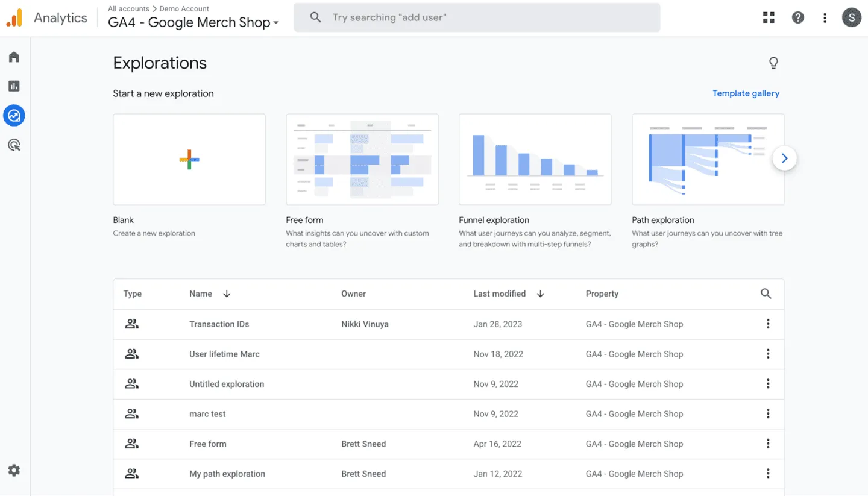
Task: Open the GA4 - Google Merch Shop property selector
Action: click(193, 22)
